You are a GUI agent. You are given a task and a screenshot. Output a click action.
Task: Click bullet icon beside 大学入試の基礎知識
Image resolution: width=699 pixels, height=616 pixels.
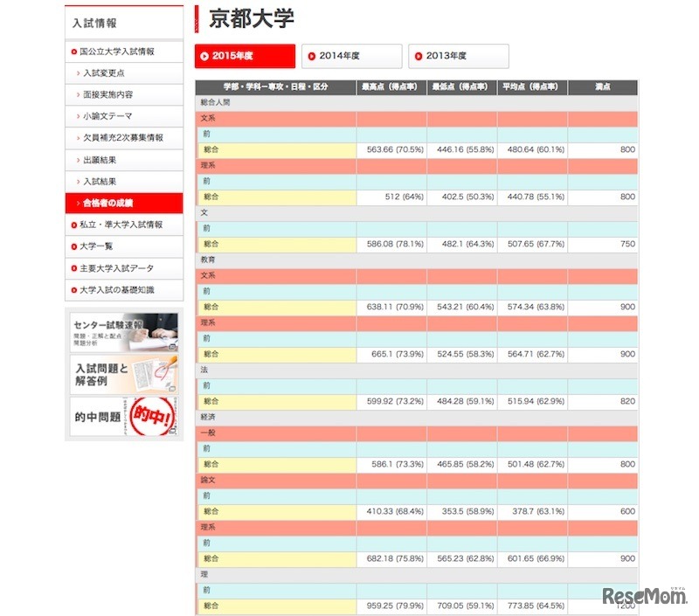pyautogui.click(x=74, y=290)
